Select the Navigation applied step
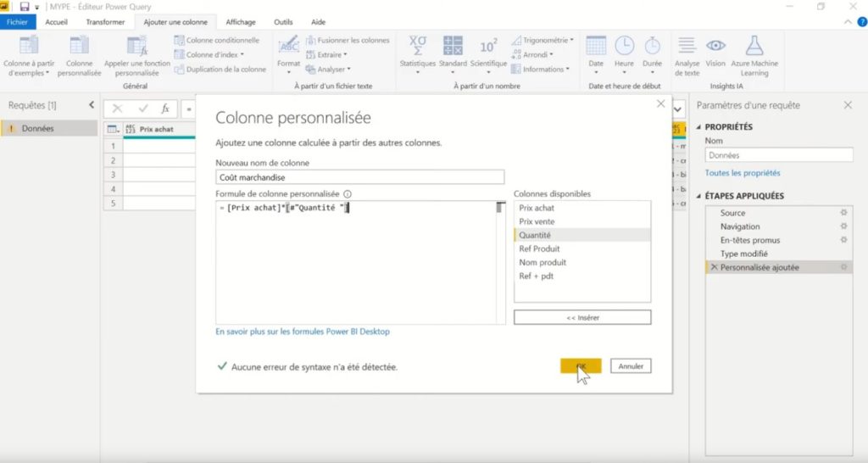The width and height of the screenshot is (868, 463). 779,226
